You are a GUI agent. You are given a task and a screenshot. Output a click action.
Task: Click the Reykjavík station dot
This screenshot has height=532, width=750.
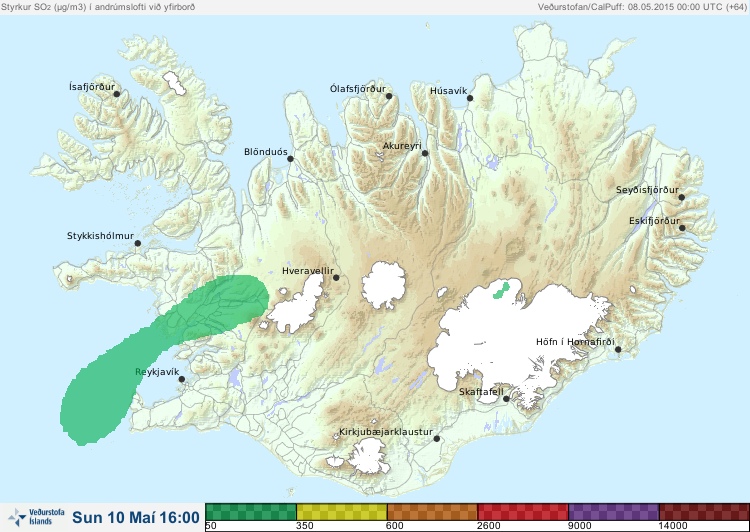[182, 379]
